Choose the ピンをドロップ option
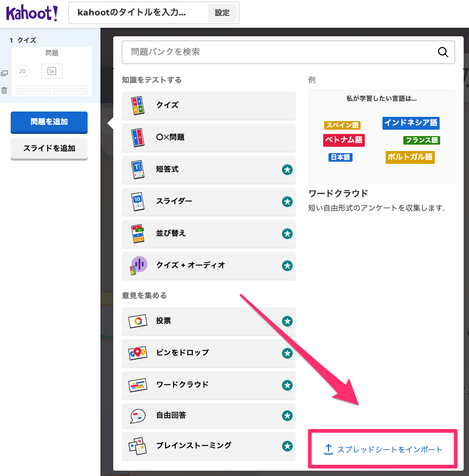The image size is (469, 476). 208,353
